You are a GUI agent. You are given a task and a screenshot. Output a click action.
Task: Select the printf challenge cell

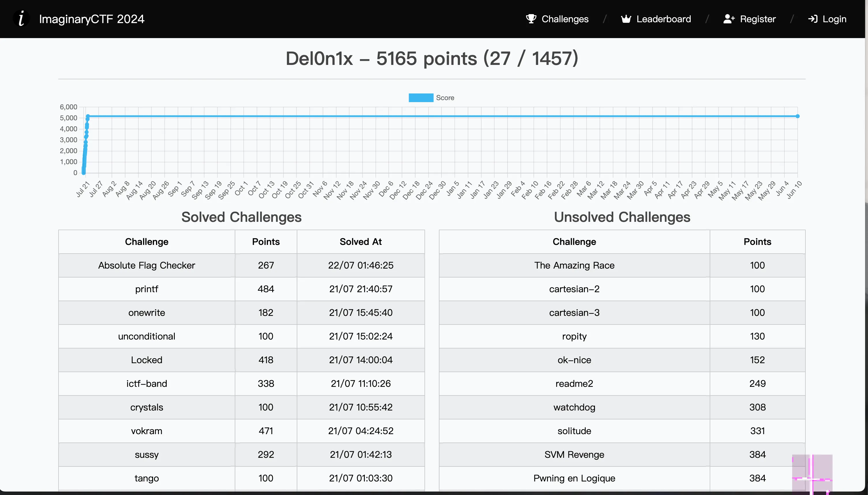coord(146,289)
